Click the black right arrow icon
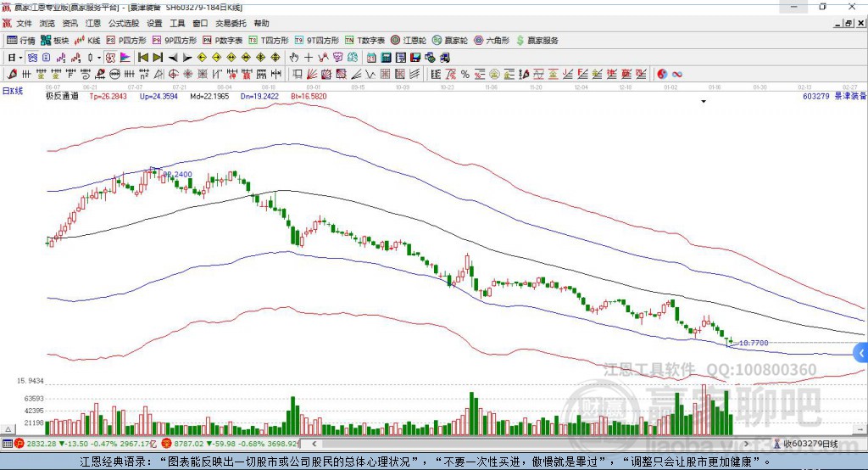Screen dimensions: 868x470 tap(187, 58)
